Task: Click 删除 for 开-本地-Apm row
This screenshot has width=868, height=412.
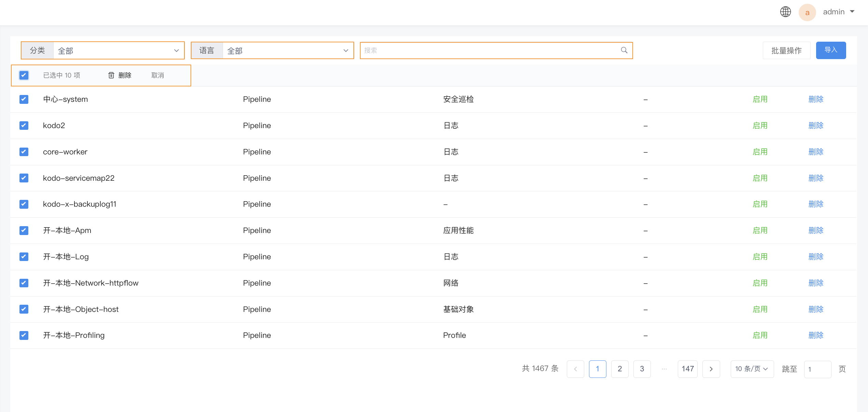Action: (x=816, y=231)
